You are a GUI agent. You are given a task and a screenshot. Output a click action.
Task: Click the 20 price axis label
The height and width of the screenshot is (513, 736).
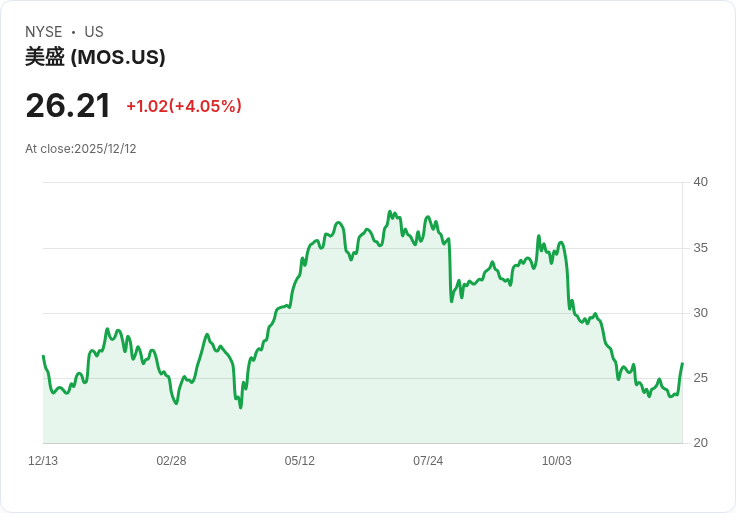tap(701, 443)
